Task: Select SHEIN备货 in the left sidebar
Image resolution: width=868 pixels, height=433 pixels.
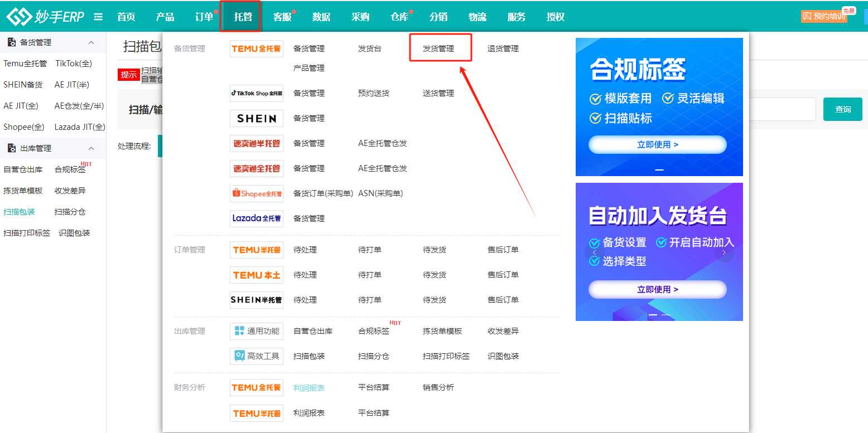Action: 23,85
